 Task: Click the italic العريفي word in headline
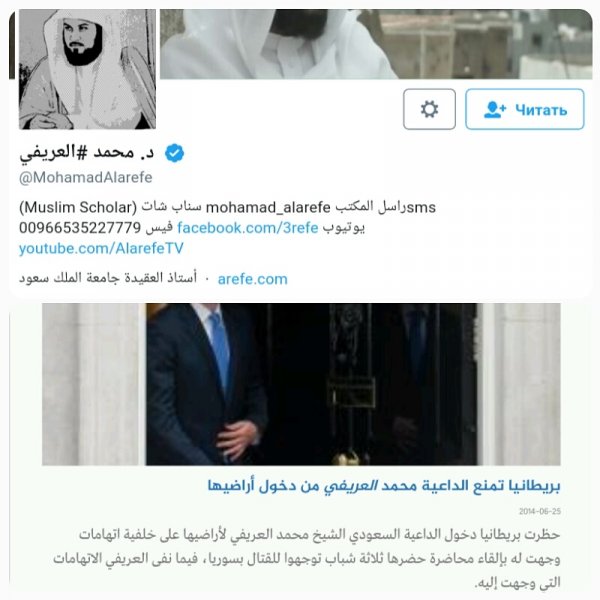[351, 486]
